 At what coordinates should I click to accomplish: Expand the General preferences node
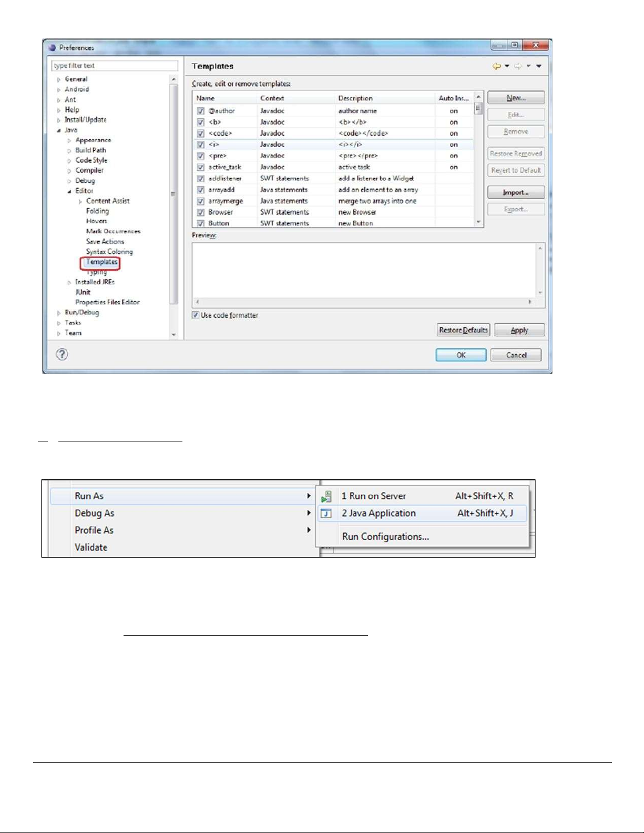click(x=59, y=79)
